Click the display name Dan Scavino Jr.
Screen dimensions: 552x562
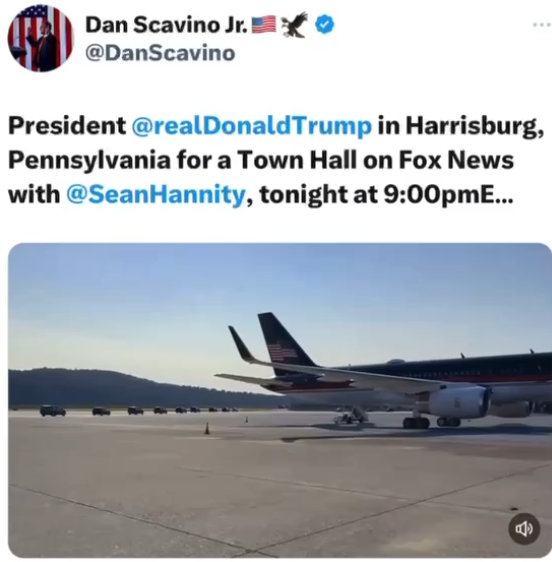click(166, 25)
